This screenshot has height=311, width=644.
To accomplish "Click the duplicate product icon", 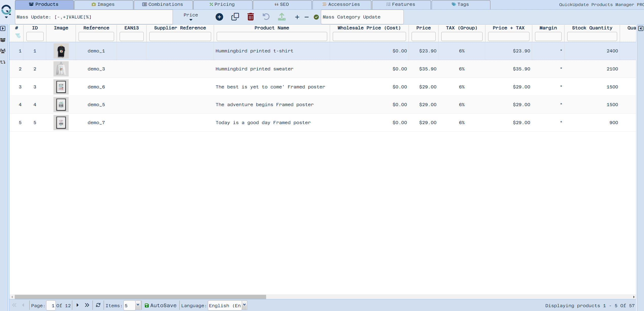I will pyautogui.click(x=235, y=17).
